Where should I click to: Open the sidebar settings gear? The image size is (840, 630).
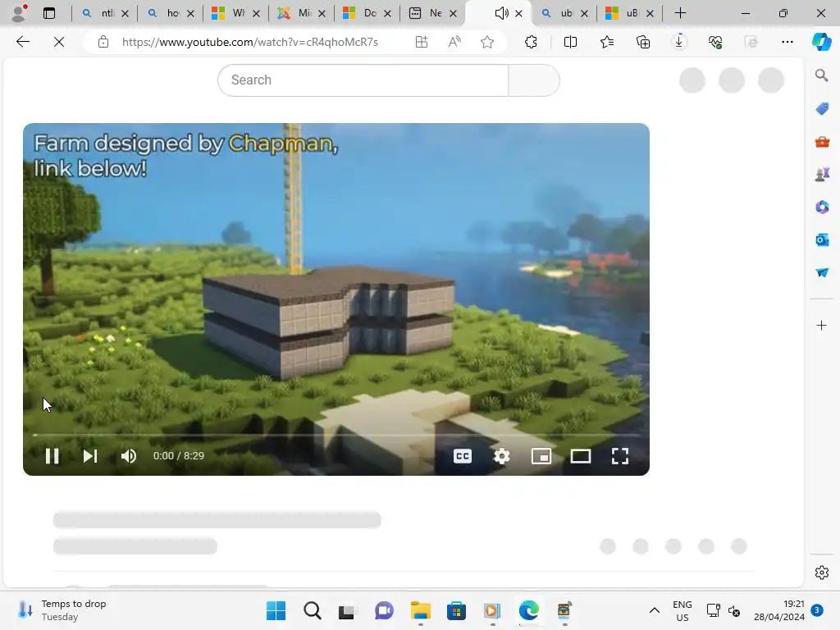[x=822, y=573]
